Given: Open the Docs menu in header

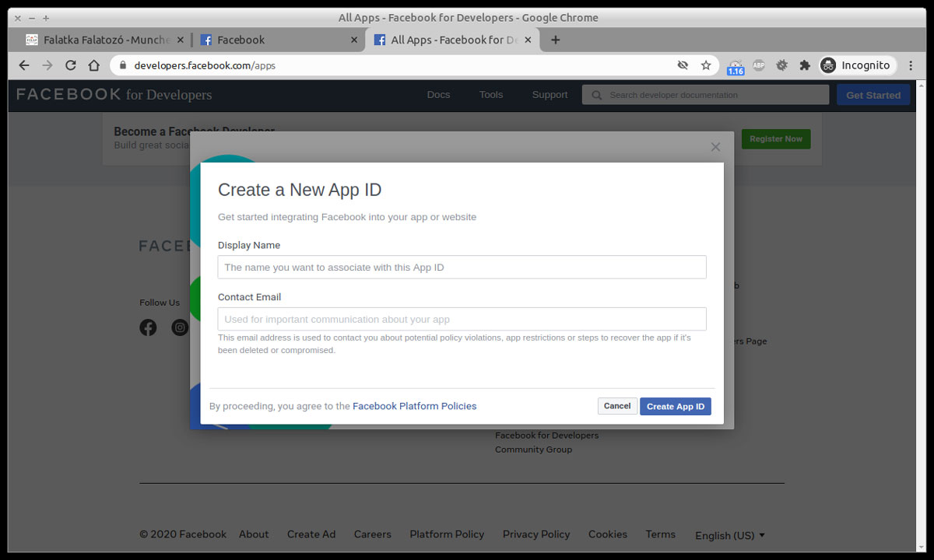Looking at the screenshot, I should pyautogui.click(x=438, y=95).
